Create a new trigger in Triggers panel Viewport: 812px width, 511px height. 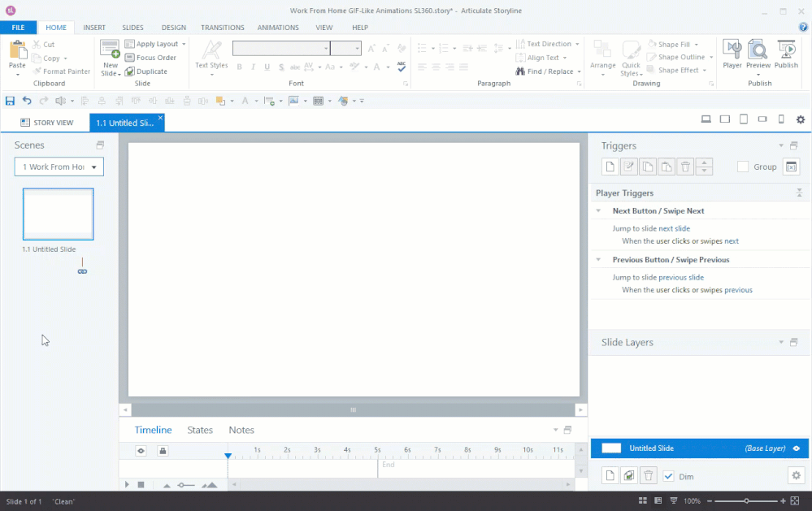(x=610, y=167)
